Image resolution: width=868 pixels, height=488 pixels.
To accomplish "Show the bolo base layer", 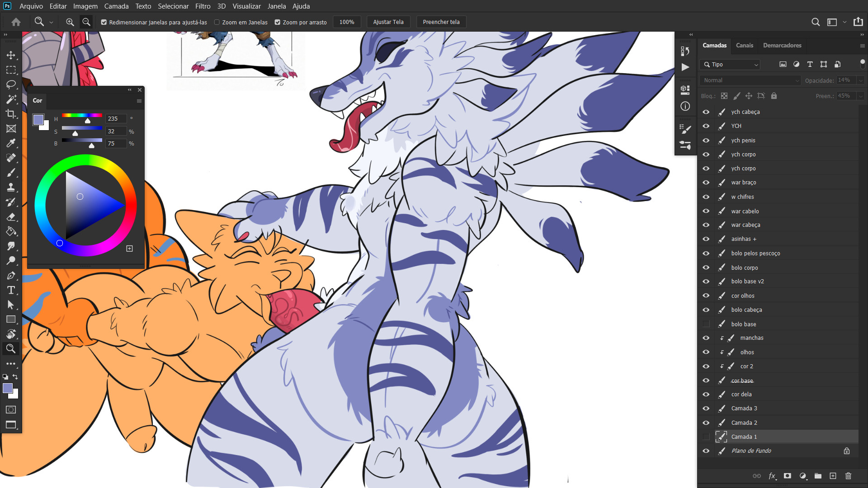I will (706, 324).
